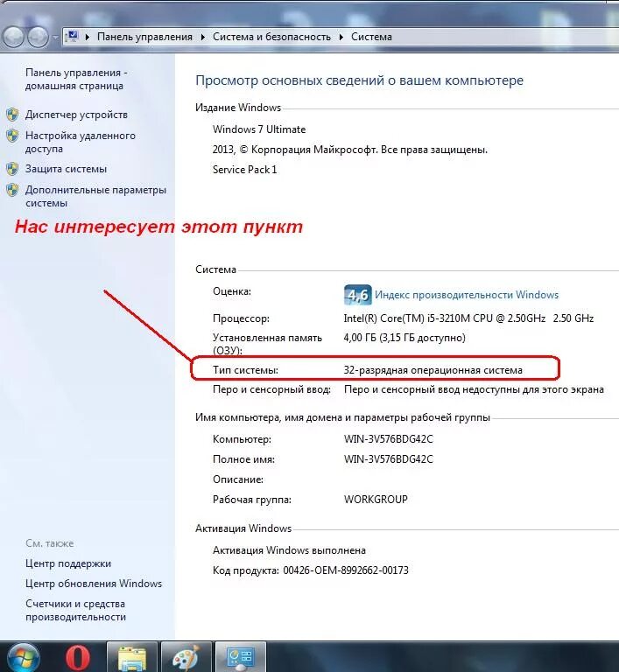Screen dimensions: 619x672
Task: Click shield icon beside Защита системы
Action: click(12, 169)
